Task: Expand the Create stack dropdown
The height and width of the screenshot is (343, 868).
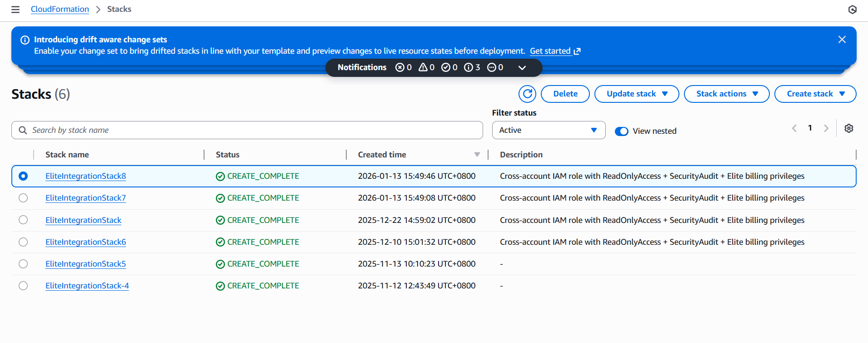Action: pyautogui.click(x=815, y=94)
